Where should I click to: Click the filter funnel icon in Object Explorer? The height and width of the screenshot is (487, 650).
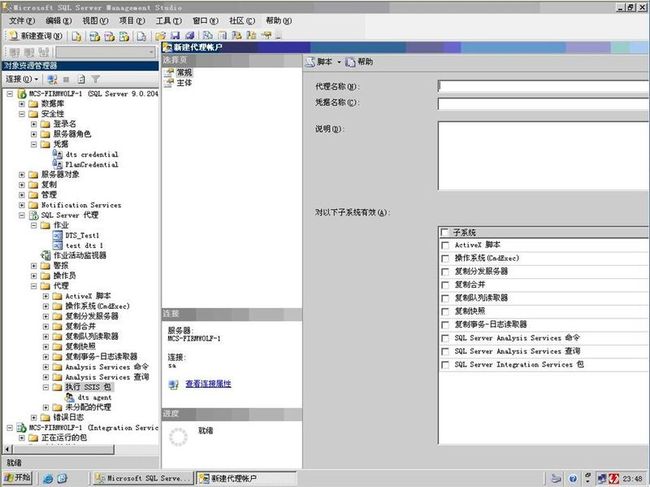pos(96,79)
